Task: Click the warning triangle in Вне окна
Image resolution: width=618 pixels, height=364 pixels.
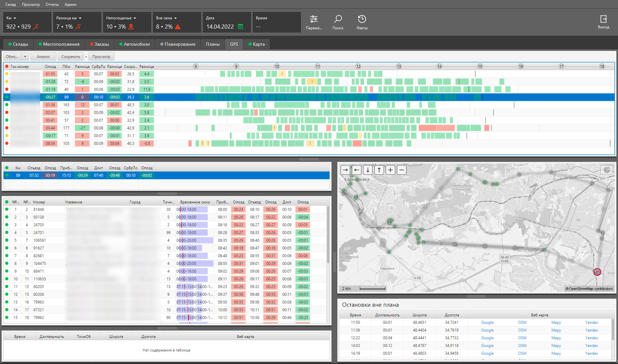Action: pos(178,27)
